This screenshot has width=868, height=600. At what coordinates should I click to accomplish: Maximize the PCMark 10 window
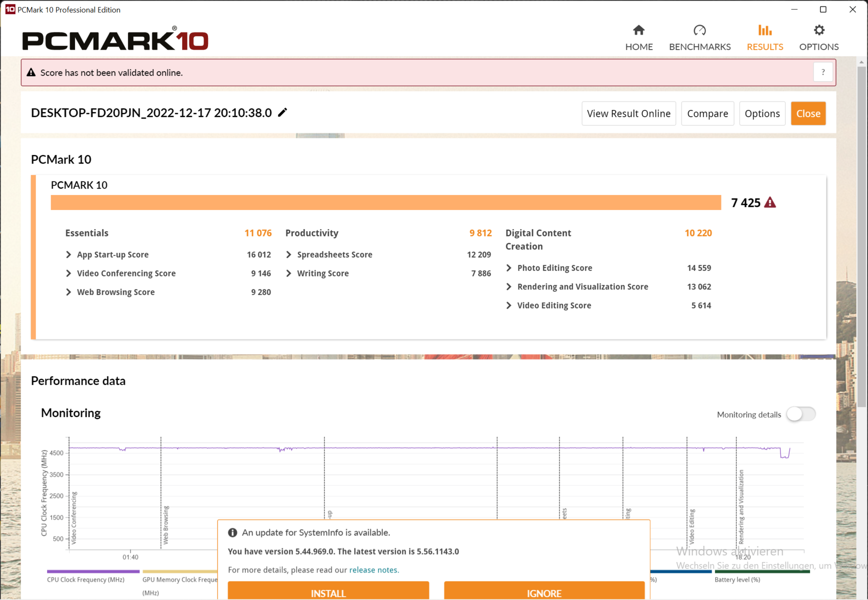tap(823, 9)
